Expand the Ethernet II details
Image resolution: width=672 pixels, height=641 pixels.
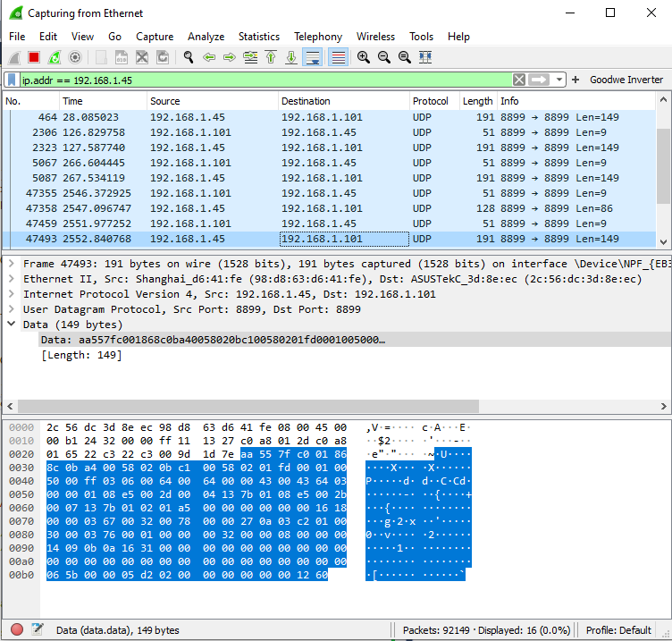pyautogui.click(x=12, y=279)
